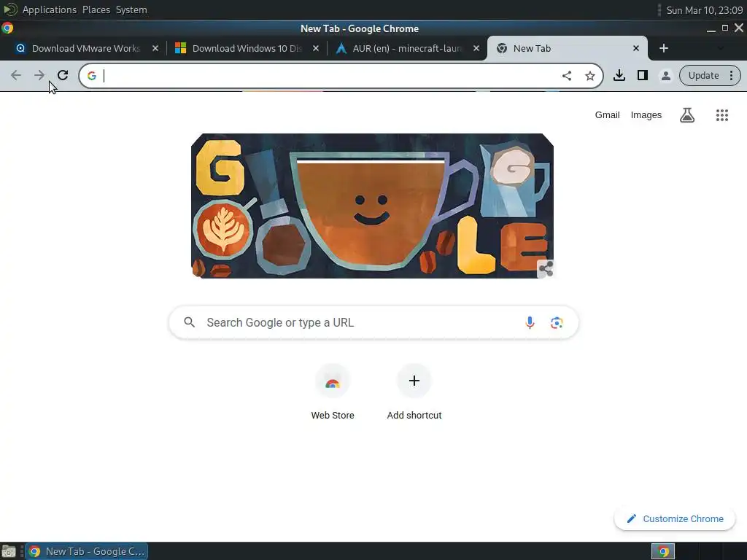
Task: Reload the current page
Action: tap(63, 75)
